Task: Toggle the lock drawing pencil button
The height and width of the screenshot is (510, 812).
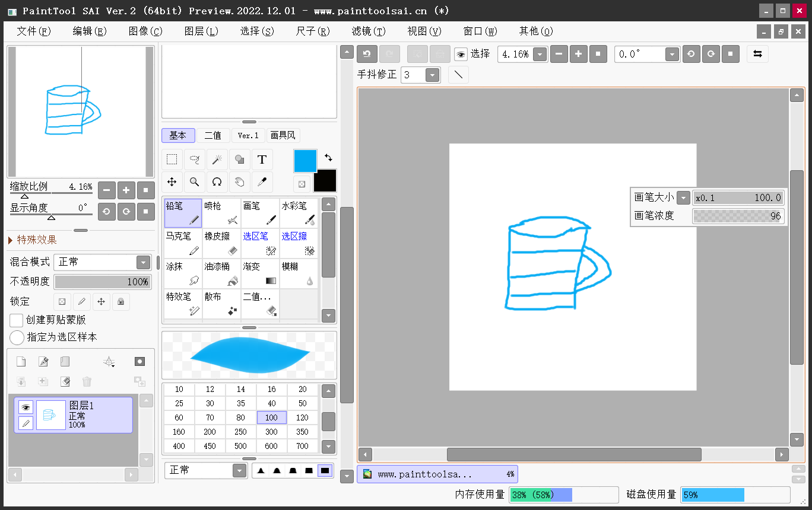Action: (x=81, y=302)
